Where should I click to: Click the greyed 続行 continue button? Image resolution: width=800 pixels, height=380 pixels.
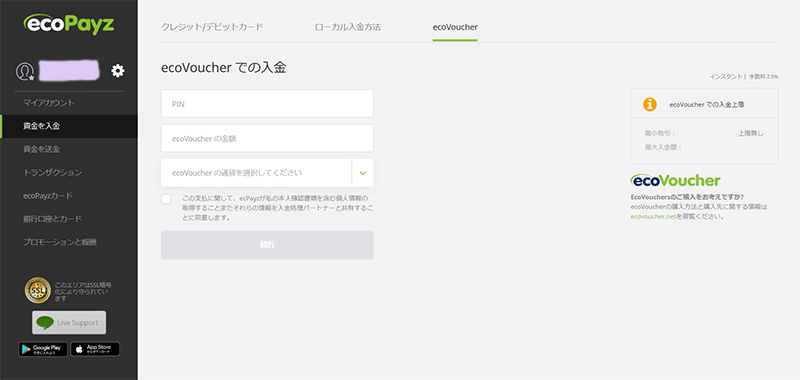[267, 245]
